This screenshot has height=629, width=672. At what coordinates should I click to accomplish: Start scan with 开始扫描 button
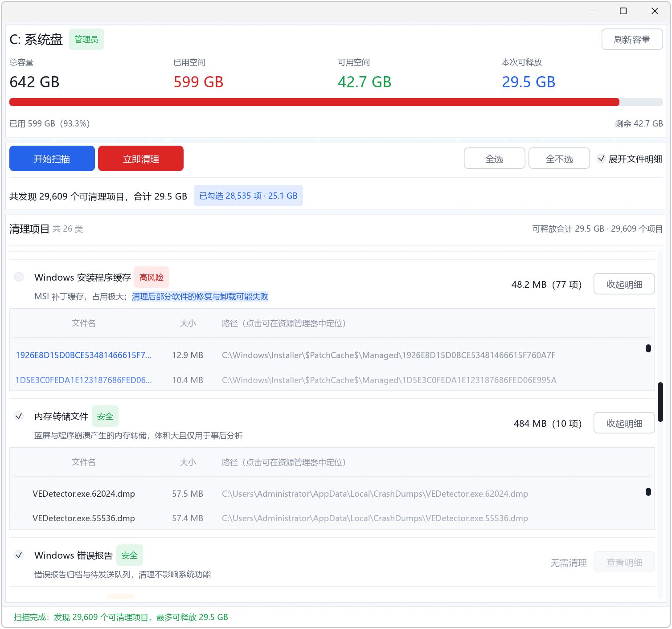tap(52, 159)
